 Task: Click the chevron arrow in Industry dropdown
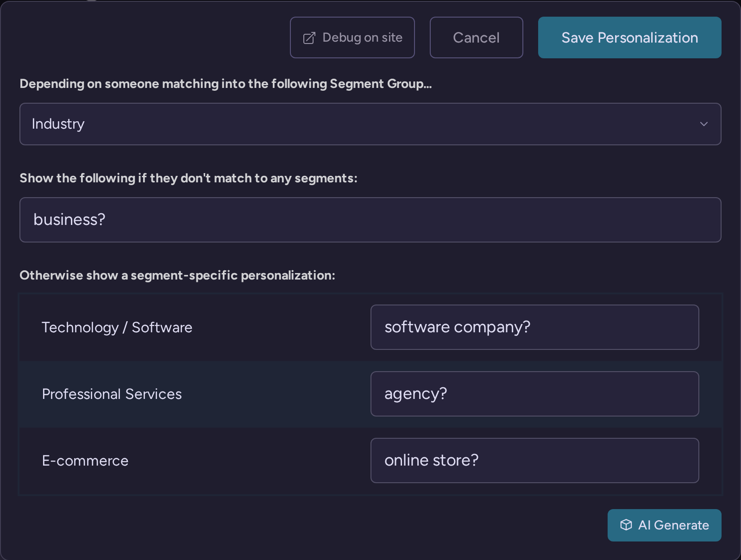click(x=704, y=124)
